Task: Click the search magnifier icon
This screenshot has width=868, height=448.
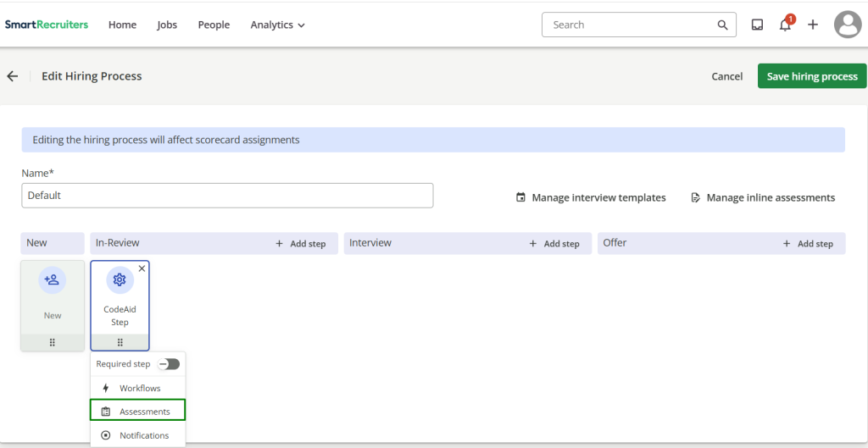Action: click(x=722, y=25)
